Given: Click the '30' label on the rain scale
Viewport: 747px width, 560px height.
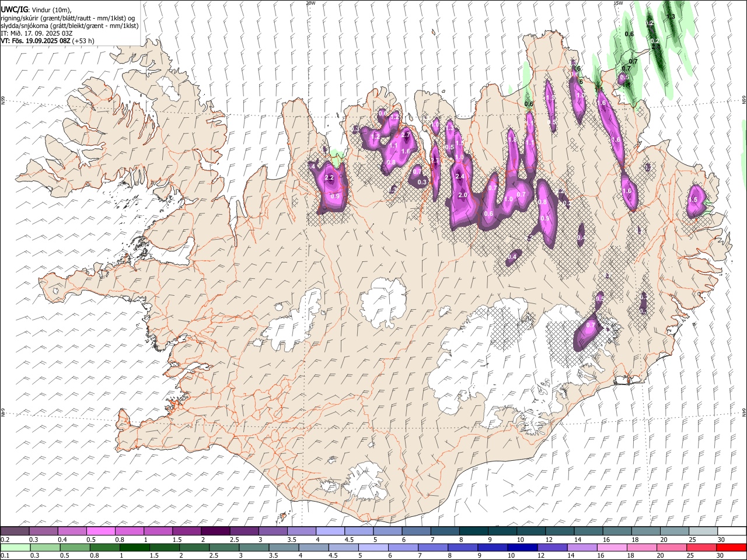Looking at the screenshot, I should (x=720, y=555).
